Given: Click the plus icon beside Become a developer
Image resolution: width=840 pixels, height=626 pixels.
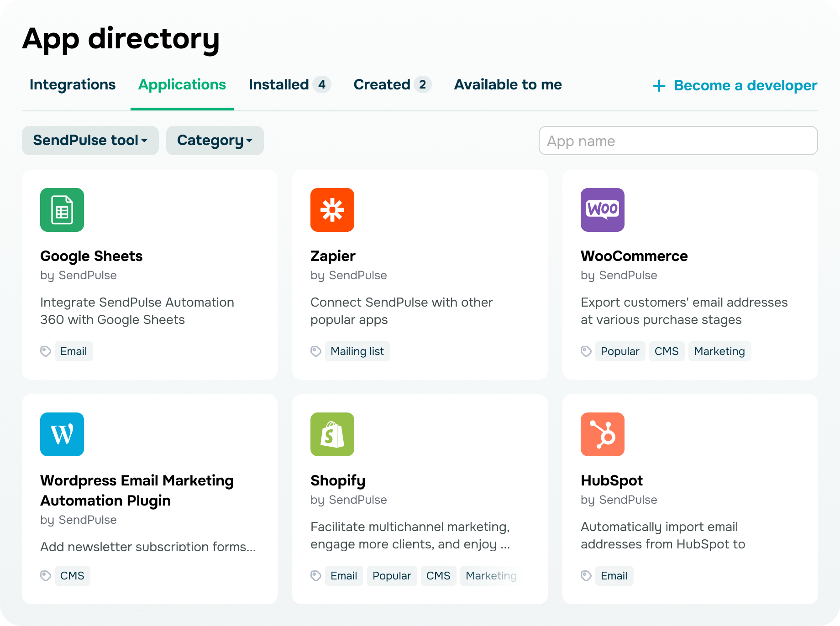Looking at the screenshot, I should tap(659, 86).
